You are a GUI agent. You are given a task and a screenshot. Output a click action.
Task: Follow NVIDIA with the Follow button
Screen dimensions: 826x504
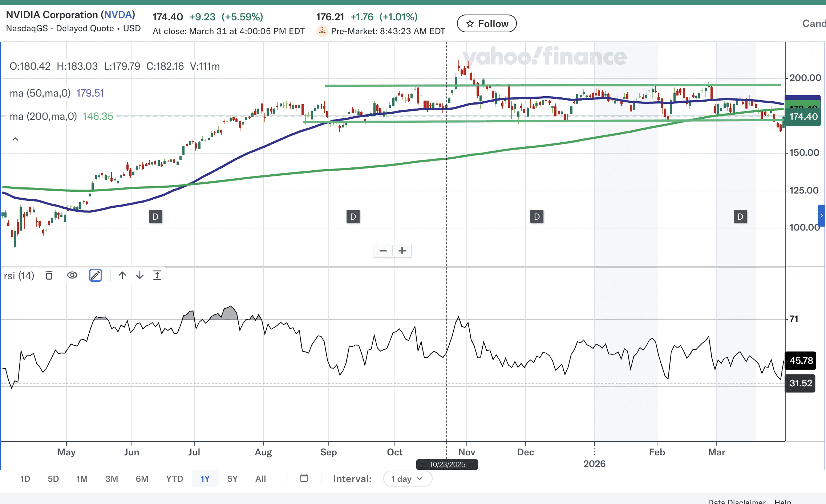point(487,24)
